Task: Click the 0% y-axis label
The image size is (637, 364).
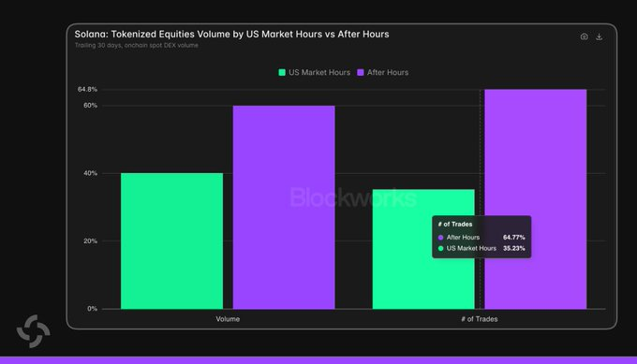Action: (92, 309)
